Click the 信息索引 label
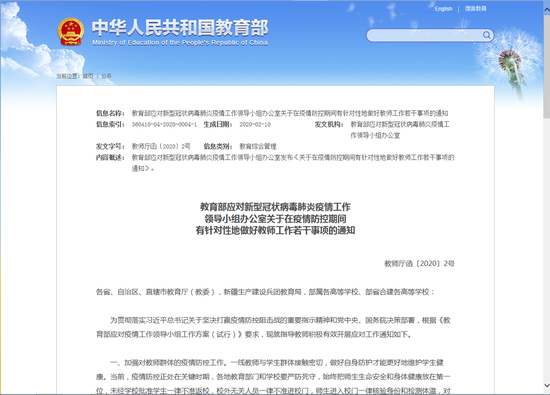550x395 pixels. [110, 125]
